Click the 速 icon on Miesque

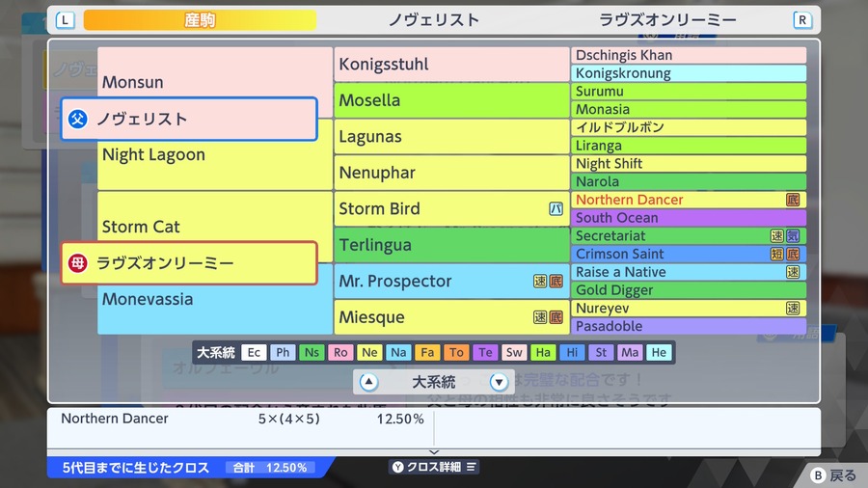pyautogui.click(x=540, y=317)
